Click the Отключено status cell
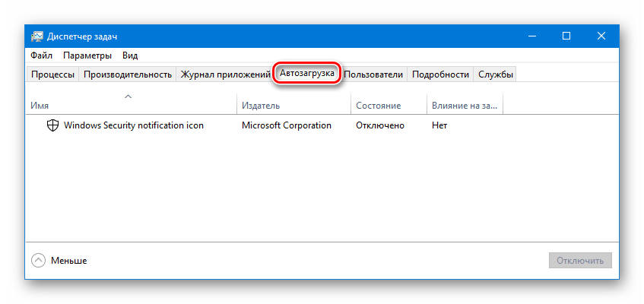This screenshot has width=644, height=304. pyautogui.click(x=380, y=125)
